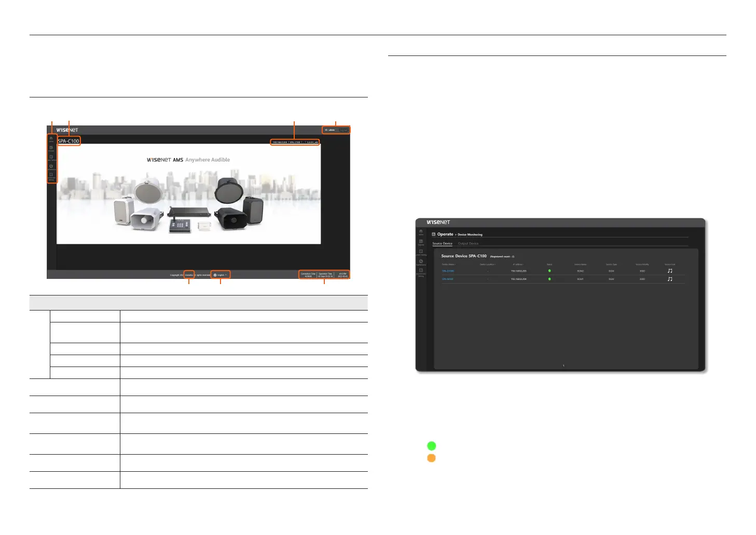Click the green status dot in the BGM1 row
The width and height of the screenshot is (756, 535).
coord(549,279)
